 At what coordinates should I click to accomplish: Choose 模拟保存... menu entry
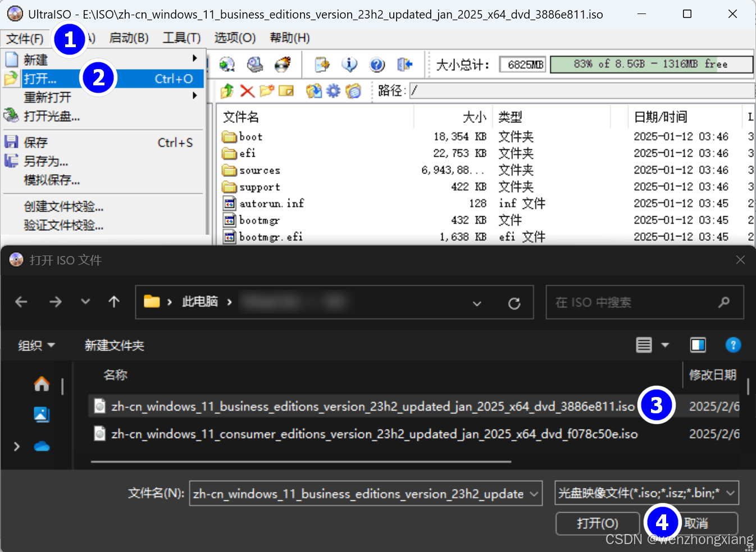(x=103, y=180)
